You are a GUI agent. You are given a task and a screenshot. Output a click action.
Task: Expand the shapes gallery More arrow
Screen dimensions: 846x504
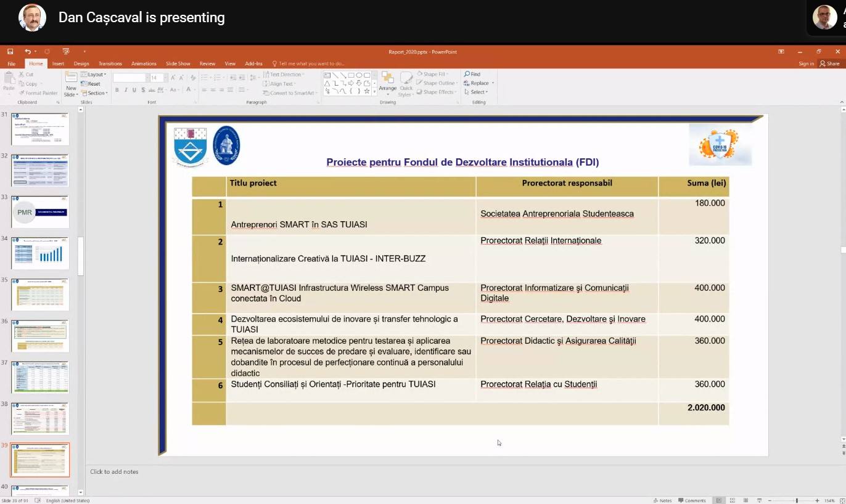[374, 91]
